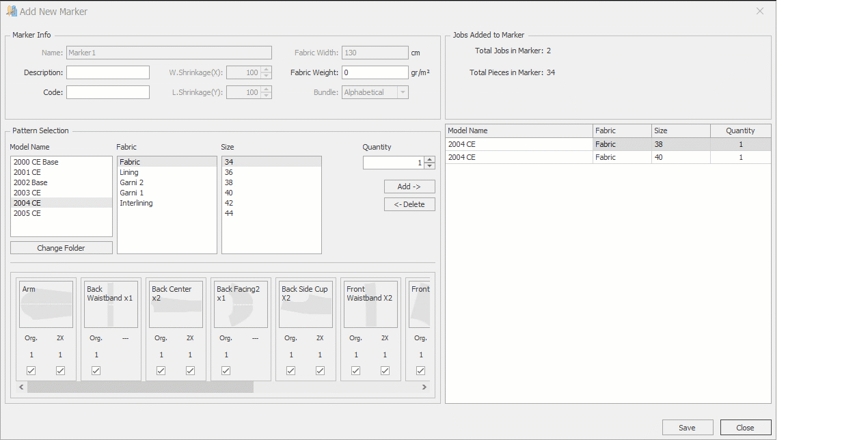Select 2005 CE in Model Name list
Screen dimensions: 868x440
point(27,213)
